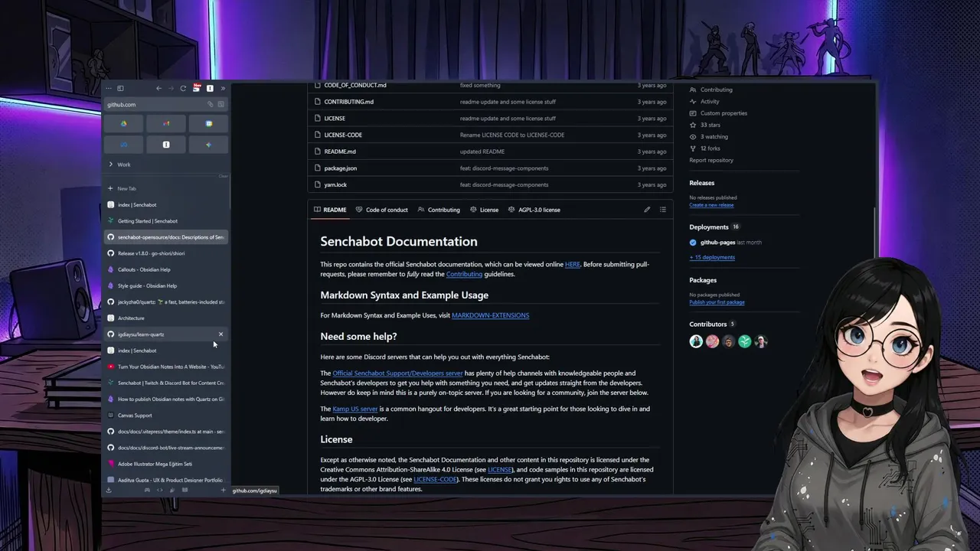
Task: Close the igdiaysu/learn-quartz tab
Action: pos(221,334)
